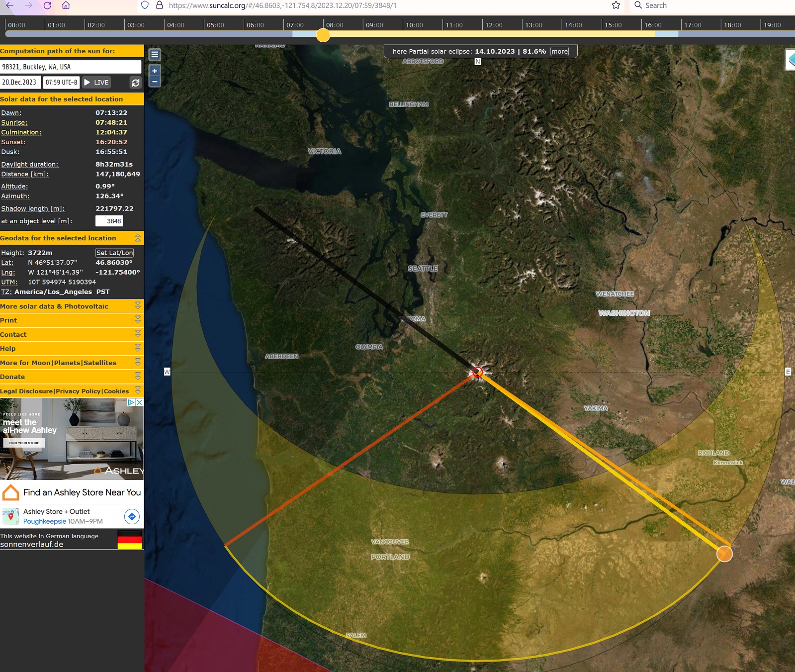This screenshot has height=672, width=795.
Task: Zoom in on the map
Action: pyautogui.click(x=155, y=71)
